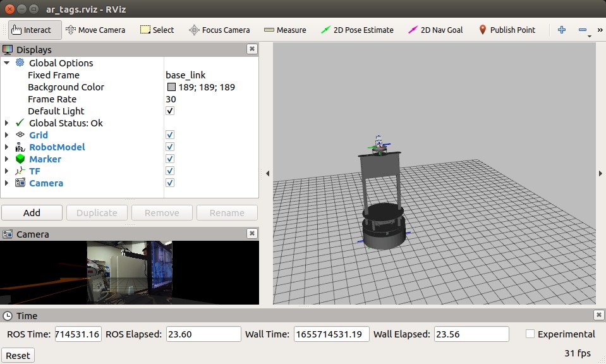The width and height of the screenshot is (606, 364).
Task: Toggle the Default Light checkbox
Action: click(169, 111)
